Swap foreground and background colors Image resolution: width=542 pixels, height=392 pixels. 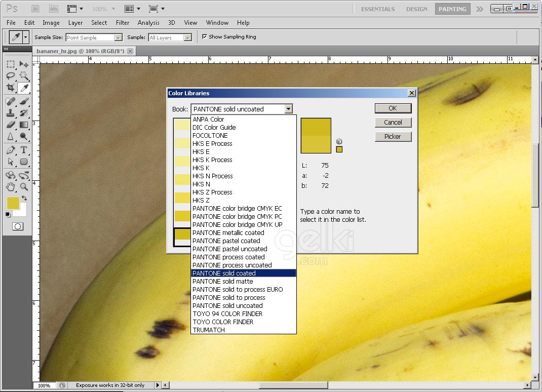(x=24, y=198)
